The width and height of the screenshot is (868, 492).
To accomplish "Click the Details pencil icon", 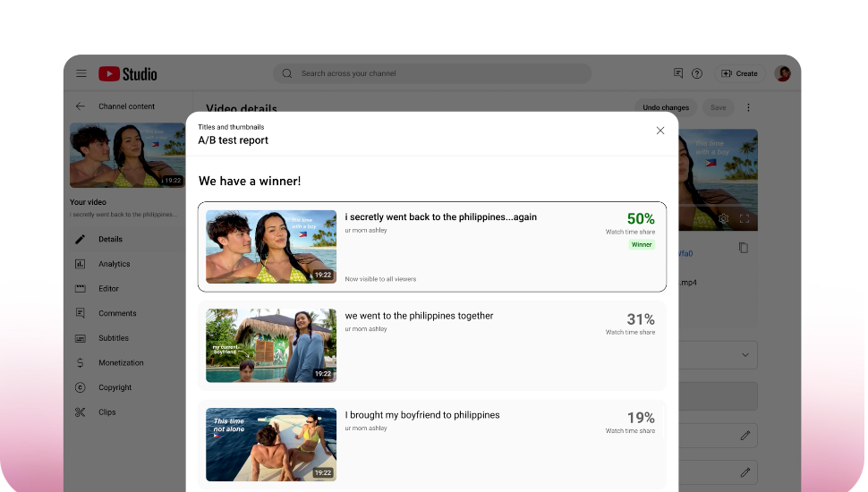I will coord(81,239).
